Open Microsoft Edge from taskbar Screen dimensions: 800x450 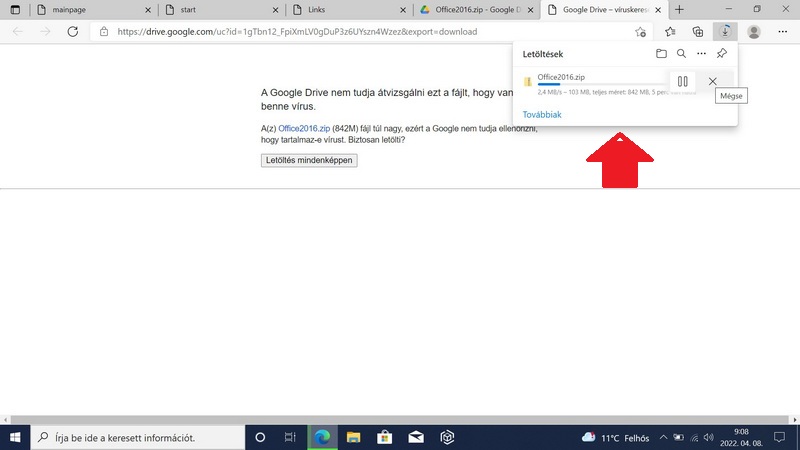[x=322, y=437]
